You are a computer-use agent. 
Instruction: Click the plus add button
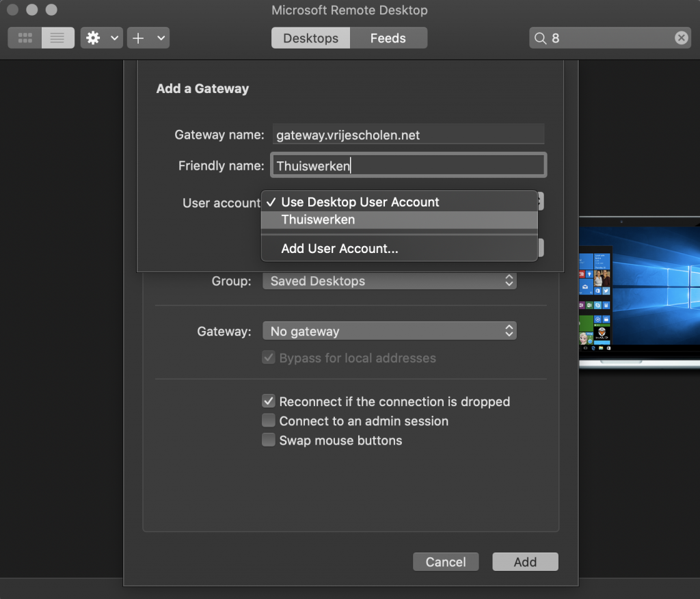pos(138,38)
